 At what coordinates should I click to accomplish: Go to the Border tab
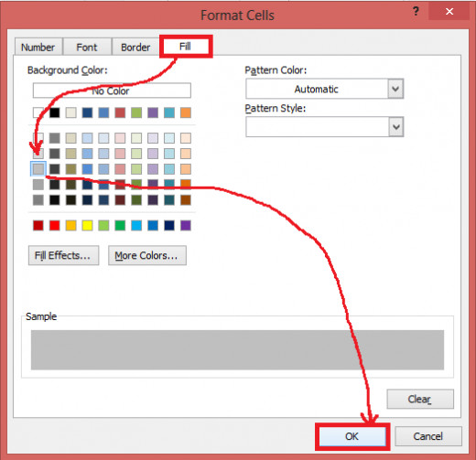click(x=135, y=48)
